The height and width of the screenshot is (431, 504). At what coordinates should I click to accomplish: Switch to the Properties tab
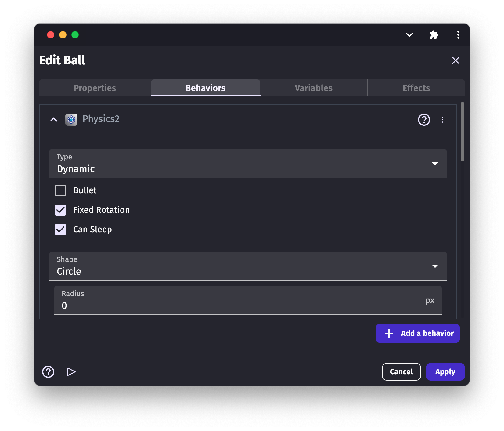95,88
